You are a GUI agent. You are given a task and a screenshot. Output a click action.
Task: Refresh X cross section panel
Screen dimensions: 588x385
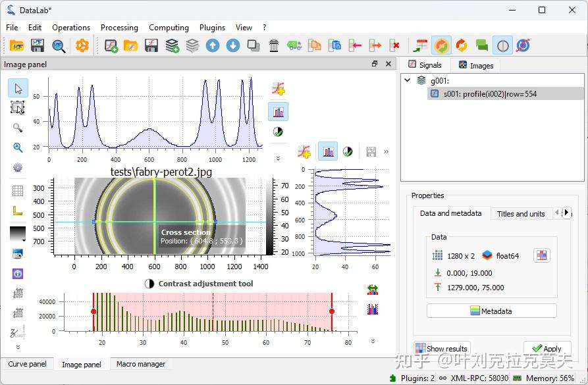click(278, 132)
